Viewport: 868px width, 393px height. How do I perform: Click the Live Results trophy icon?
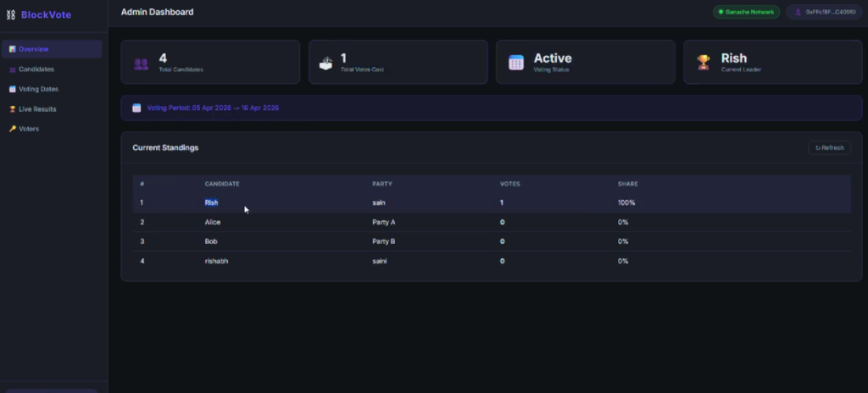click(x=12, y=109)
